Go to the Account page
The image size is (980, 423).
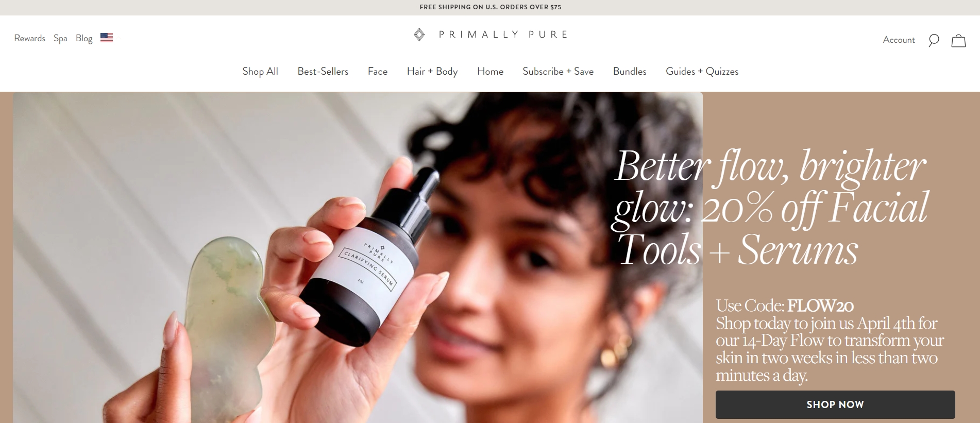(x=899, y=40)
